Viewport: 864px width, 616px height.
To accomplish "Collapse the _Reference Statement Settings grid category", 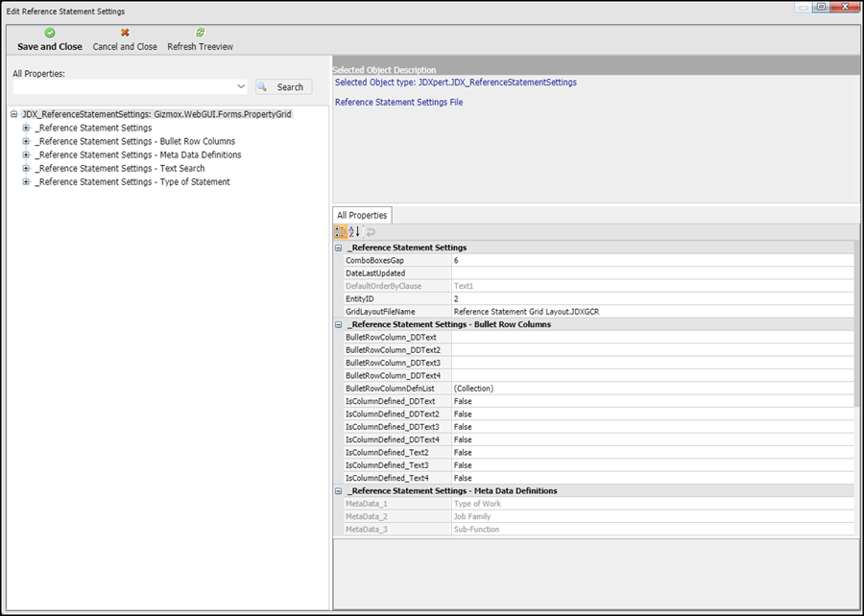I will [339, 248].
